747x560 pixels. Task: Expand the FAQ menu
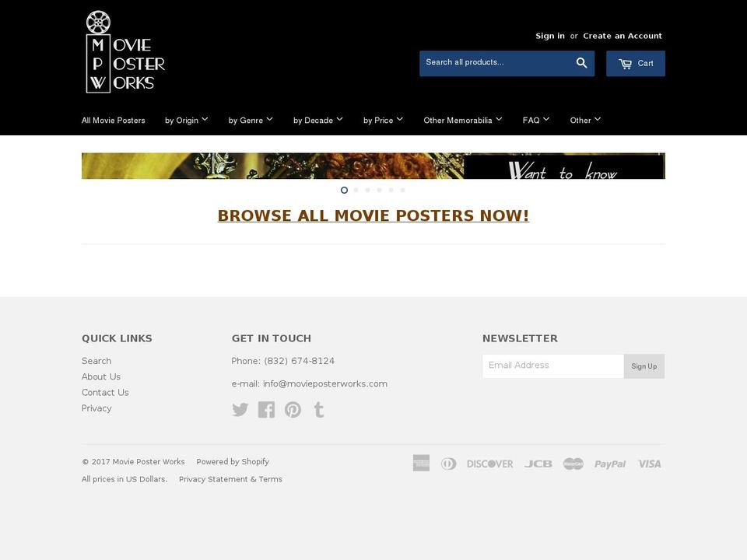[536, 120]
